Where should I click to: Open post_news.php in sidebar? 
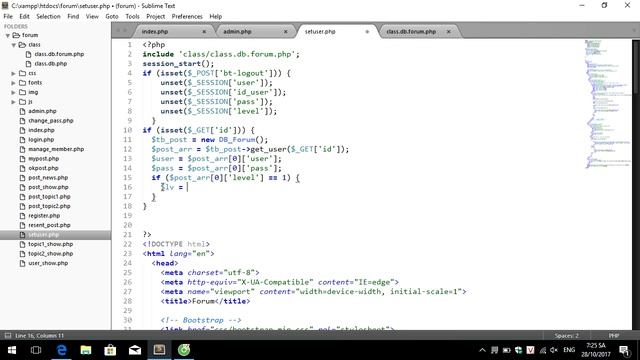coord(48,178)
